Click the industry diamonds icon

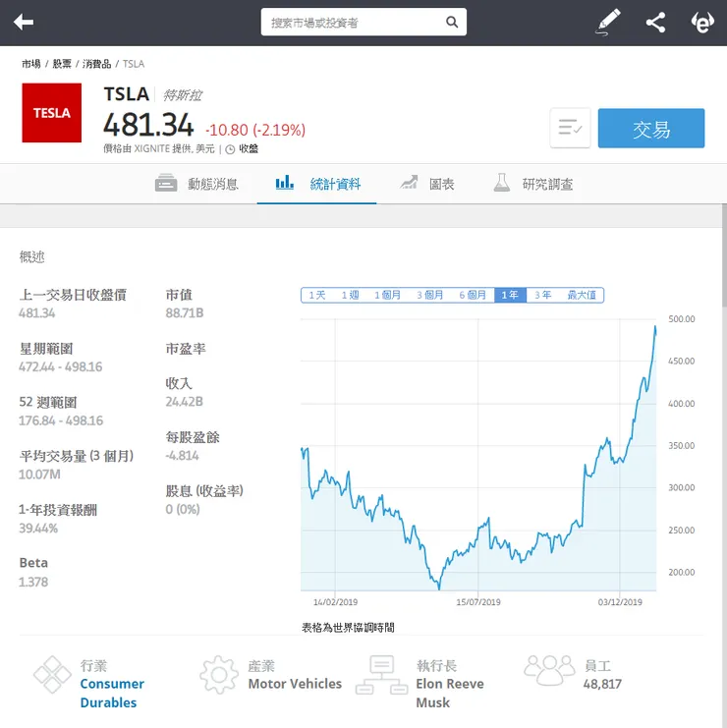click(x=52, y=675)
